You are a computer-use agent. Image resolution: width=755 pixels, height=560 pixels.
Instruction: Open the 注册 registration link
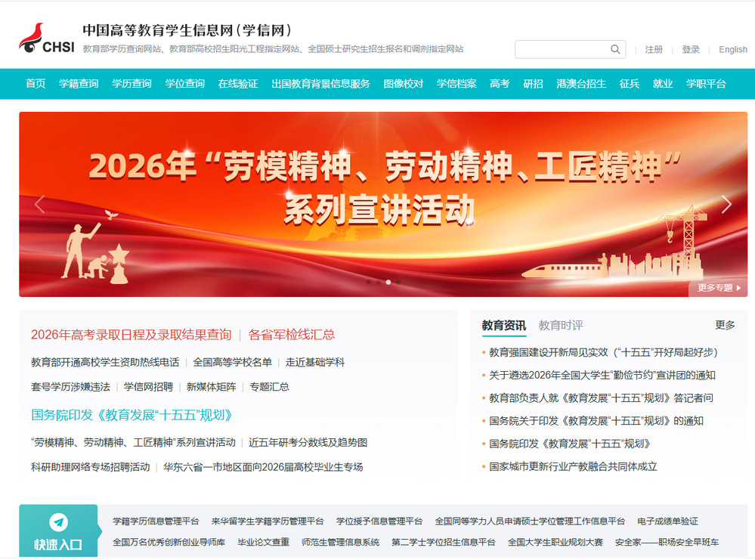654,49
